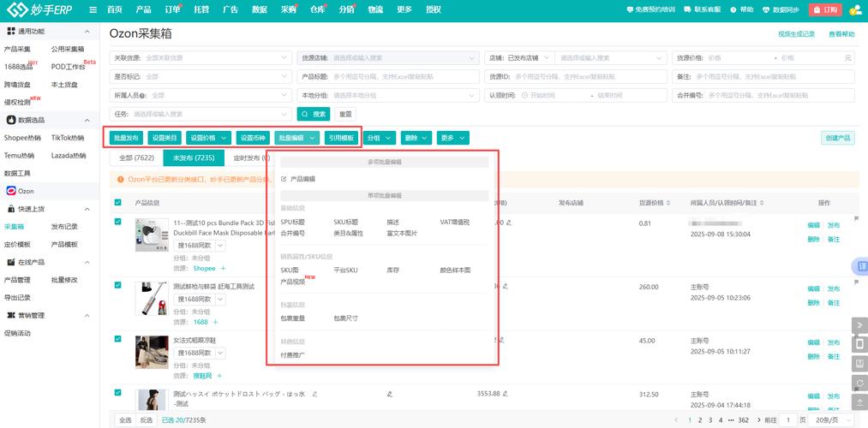Go to page 2 in pagination
Image resolution: width=868 pixels, height=428 pixels.
[x=700, y=419]
